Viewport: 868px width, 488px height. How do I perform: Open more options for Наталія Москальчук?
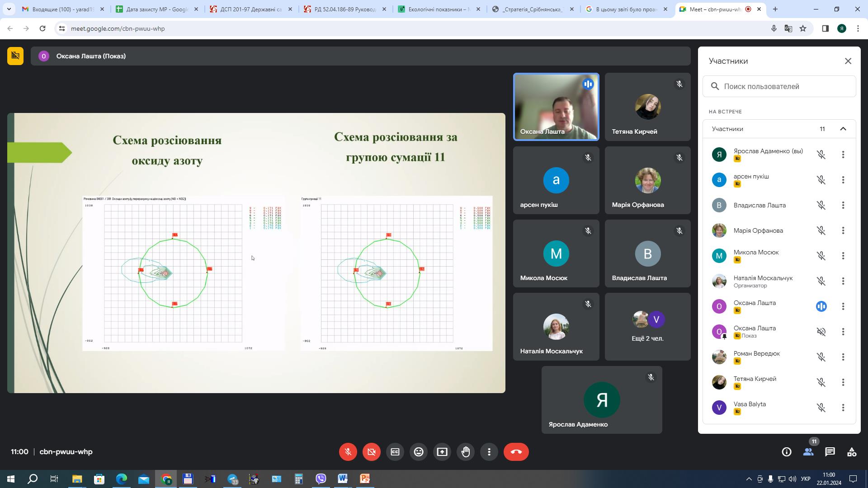[x=843, y=281]
